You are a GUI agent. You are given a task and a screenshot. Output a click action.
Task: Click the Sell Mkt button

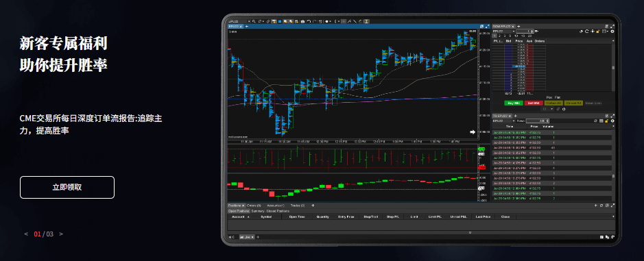534,103
